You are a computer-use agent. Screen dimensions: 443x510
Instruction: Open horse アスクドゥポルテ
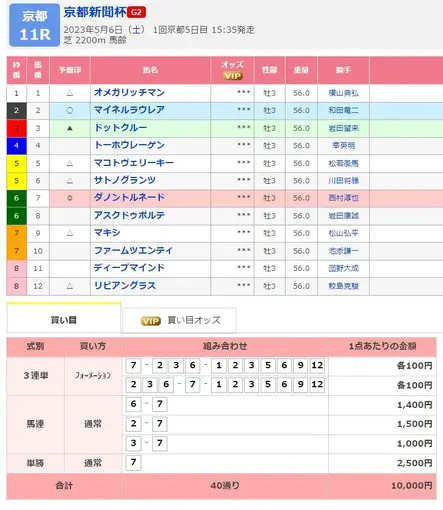pyautogui.click(x=129, y=215)
